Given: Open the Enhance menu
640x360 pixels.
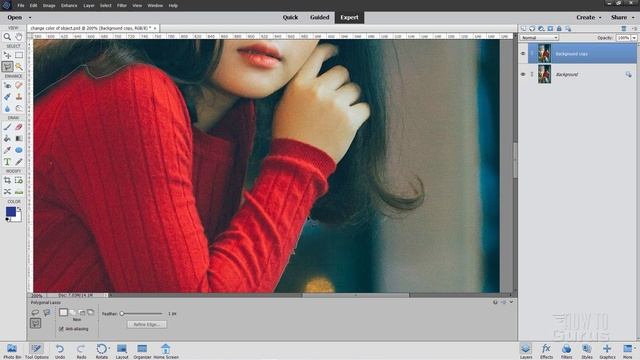Looking at the screenshot, I should (x=69, y=6).
